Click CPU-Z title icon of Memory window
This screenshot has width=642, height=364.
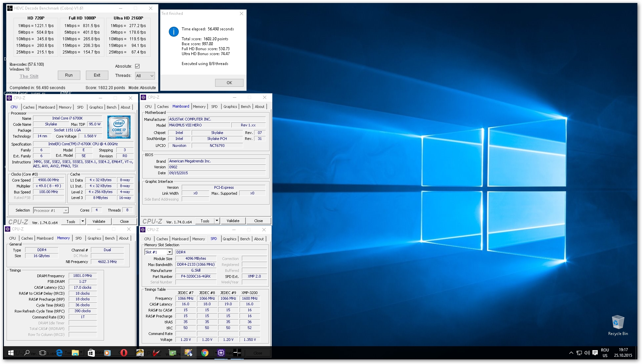[x=8, y=229]
